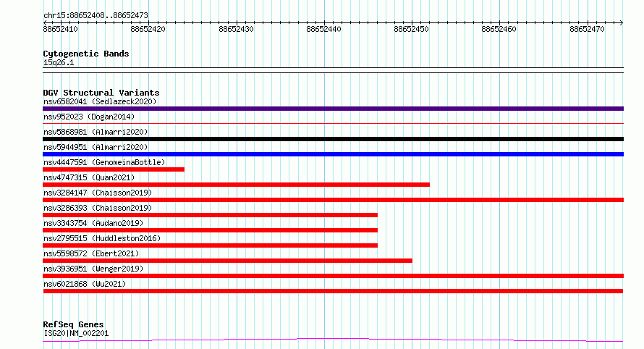Screen dimensions: 644x349
Task: Open nsv3286393 (Chaisson2019) variant label
Action: (98, 208)
